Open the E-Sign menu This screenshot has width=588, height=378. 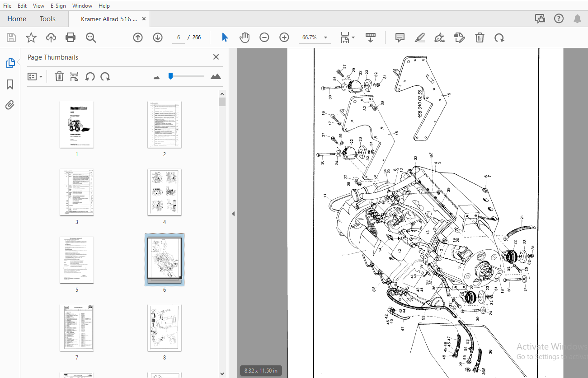58,5
